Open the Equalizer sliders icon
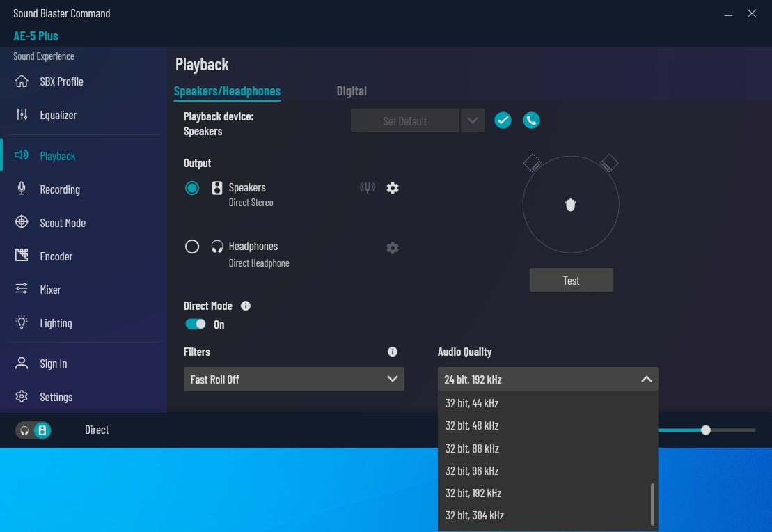The width and height of the screenshot is (772, 532). point(22,114)
